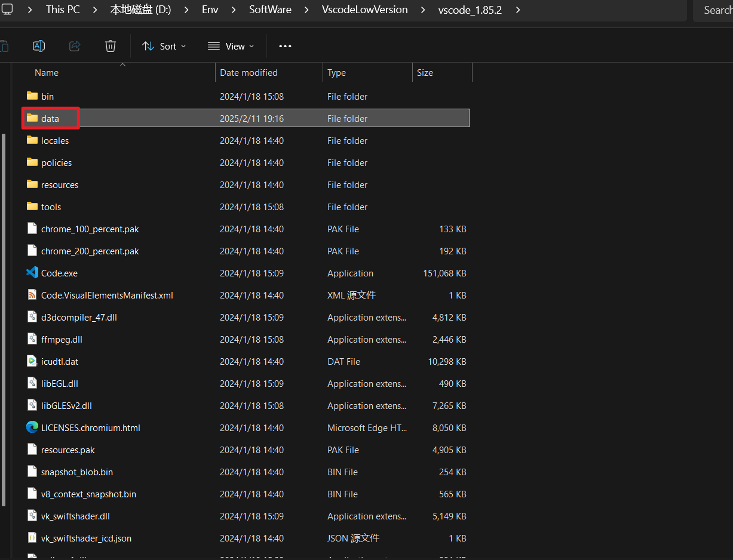Sort by Name column header
Screen dimensions: 733x560
pyautogui.click(x=47, y=73)
